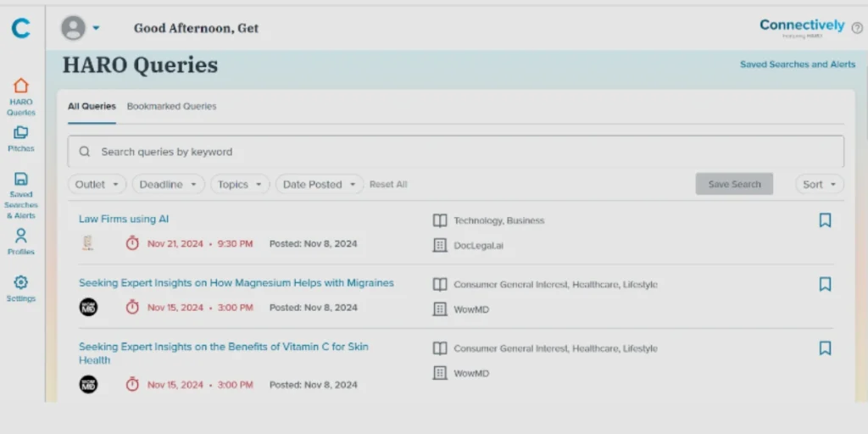
Task: Open the Date Posted filter dropdown
Action: (x=320, y=184)
